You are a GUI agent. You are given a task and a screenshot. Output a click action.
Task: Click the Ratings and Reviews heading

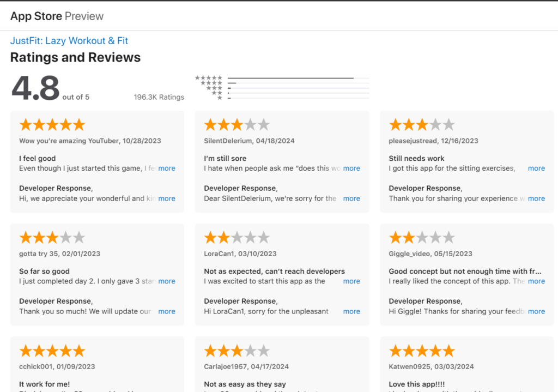(75, 57)
